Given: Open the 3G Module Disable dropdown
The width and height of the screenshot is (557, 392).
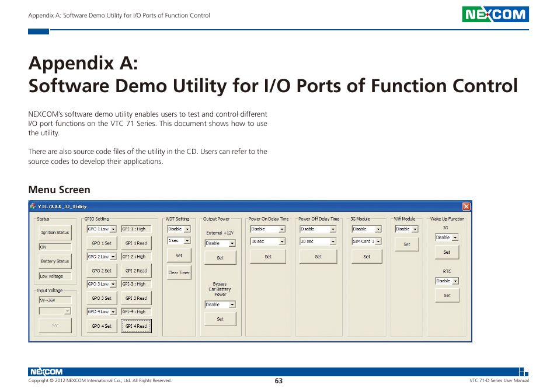Looking at the screenshot, I should click(367, 229).
